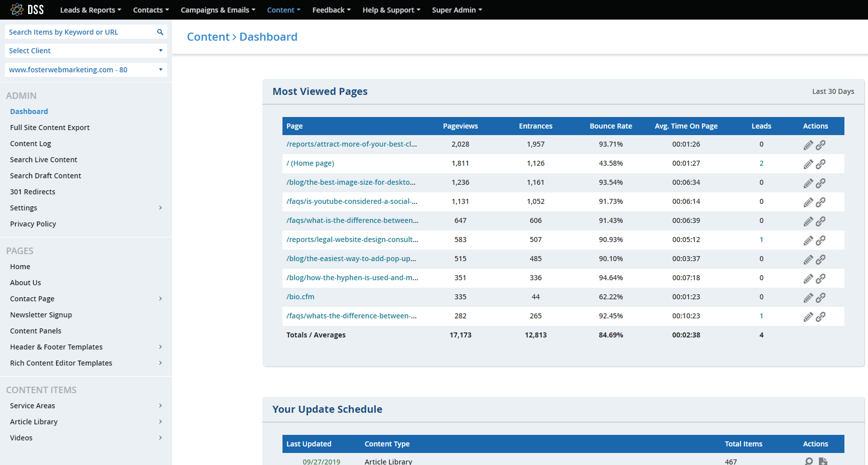Click Full Site Content Export link

(50, 128)
